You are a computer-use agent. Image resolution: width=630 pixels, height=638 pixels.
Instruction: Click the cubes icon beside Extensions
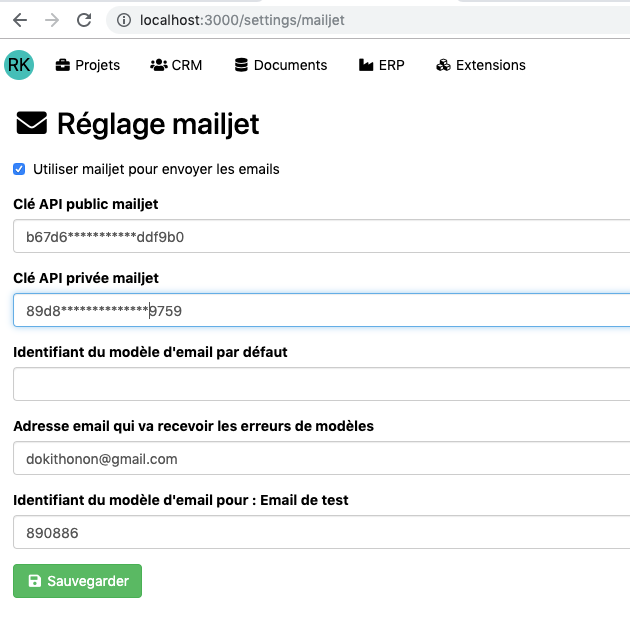click(444, 65)
